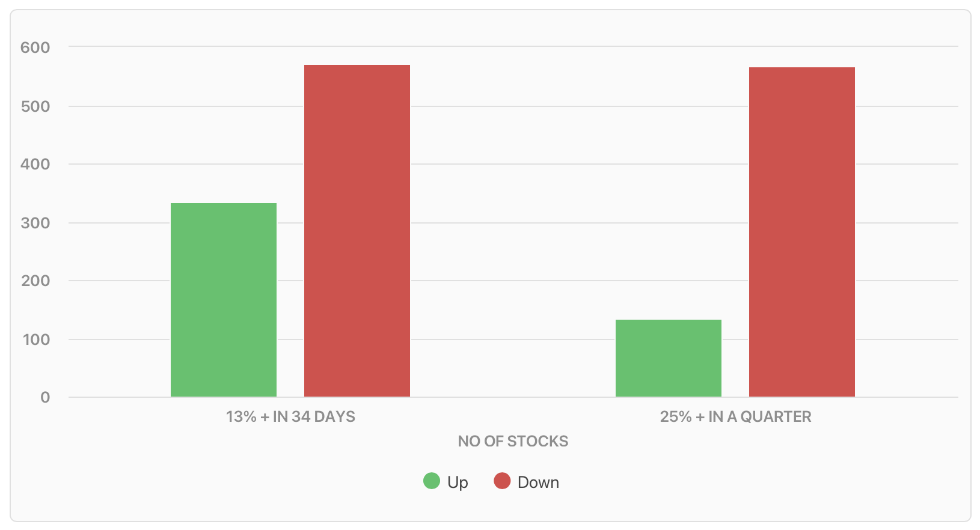Select green Up bar for 25% + IN A QUARTER

[669, 358]
